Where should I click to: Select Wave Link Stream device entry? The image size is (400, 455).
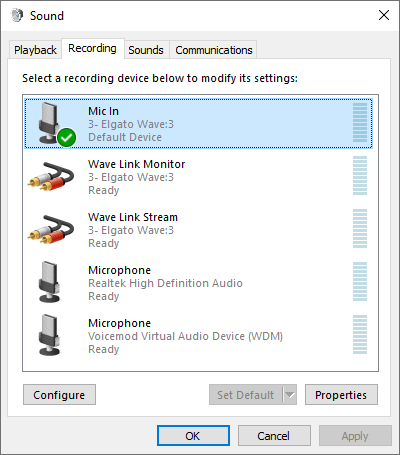[x=199, y=230]
